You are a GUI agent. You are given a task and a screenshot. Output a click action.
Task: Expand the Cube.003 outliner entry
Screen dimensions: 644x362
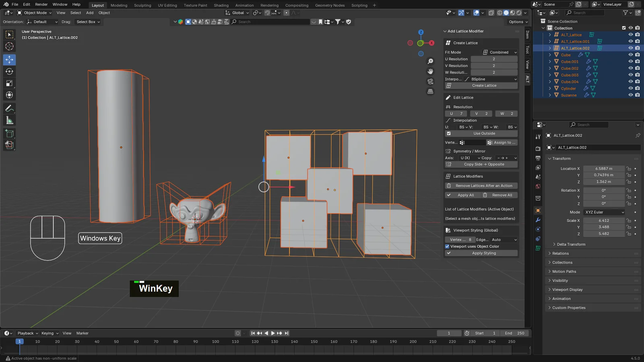tap(549, 75)
